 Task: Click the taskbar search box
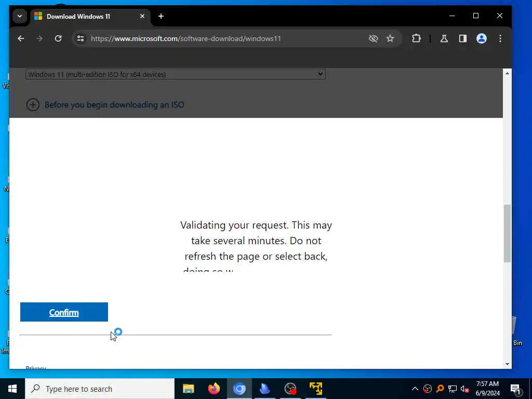tap(100, 389)
